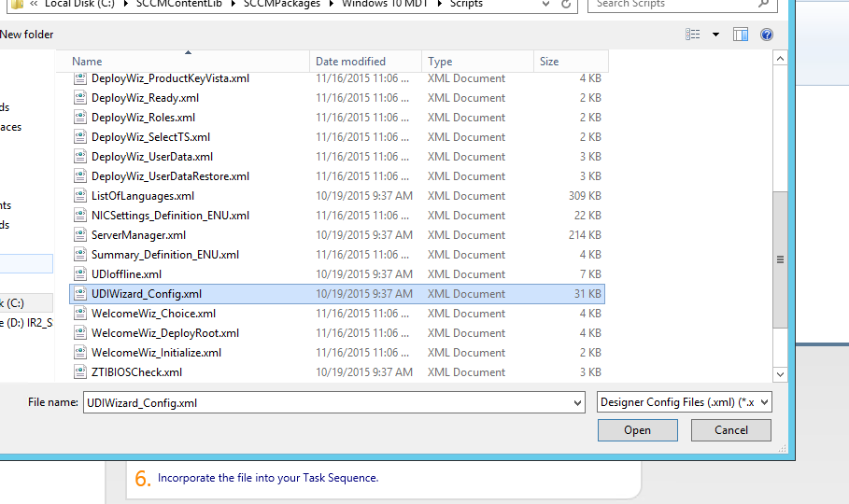Click the Open button
The width and height of the screenshot is (849, 504).
click(x=637, y=430)
